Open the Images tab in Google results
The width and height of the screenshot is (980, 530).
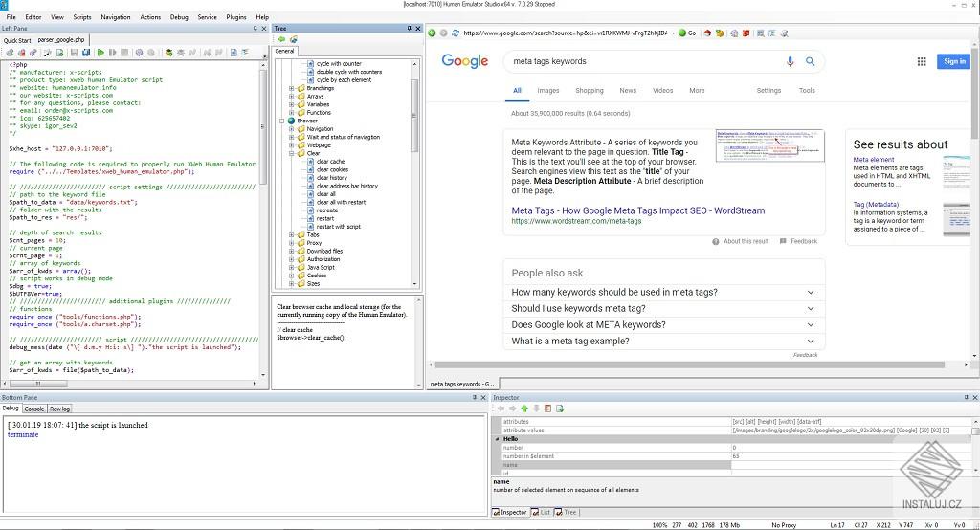pyautogui.click(x=548, y=91)
